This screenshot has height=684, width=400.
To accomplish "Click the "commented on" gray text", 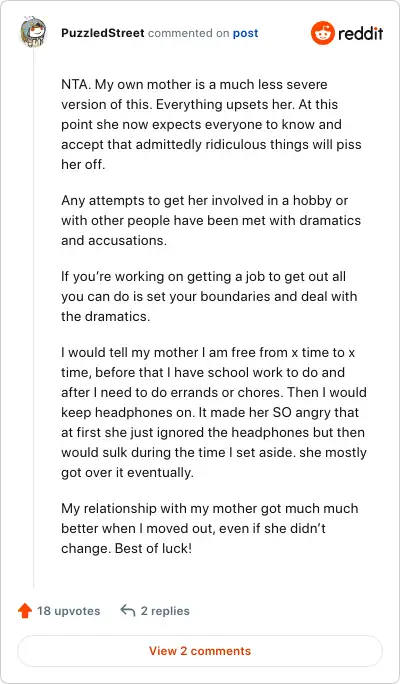I will tap(188, 33).
